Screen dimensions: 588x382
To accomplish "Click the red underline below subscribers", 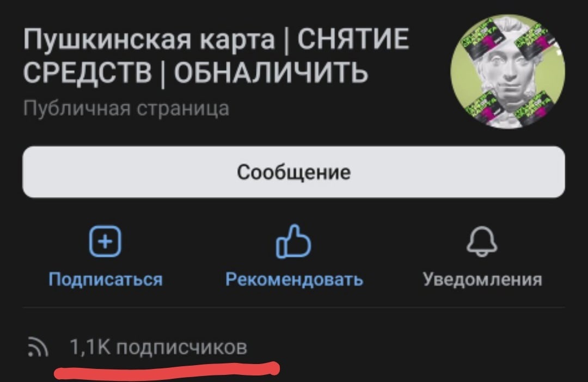I will coord(167,371).
